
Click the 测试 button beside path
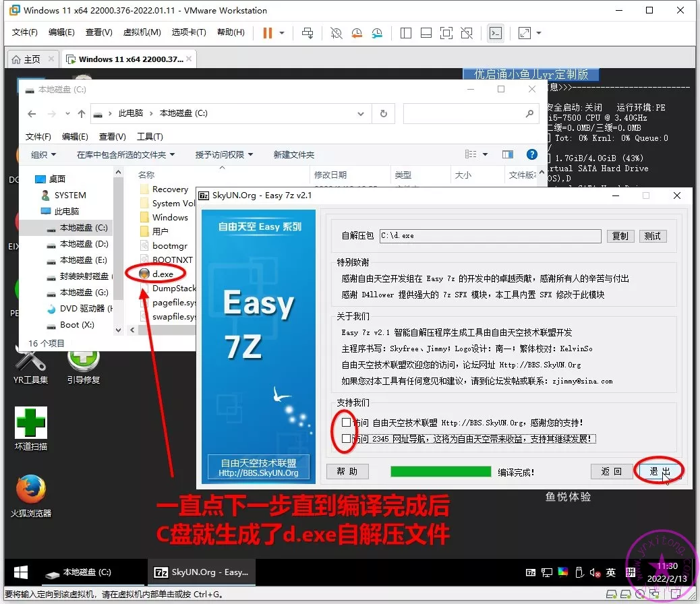[x=652, y=236]
